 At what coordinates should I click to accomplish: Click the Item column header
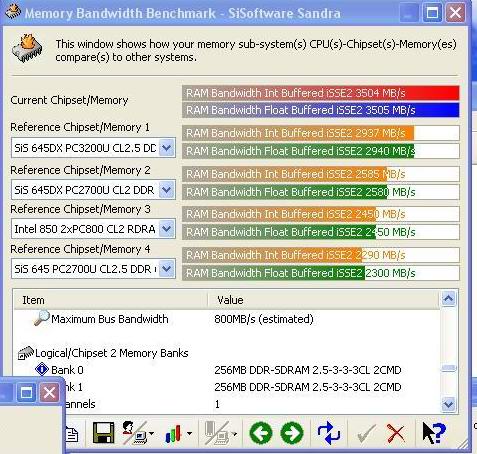(110, 300)
